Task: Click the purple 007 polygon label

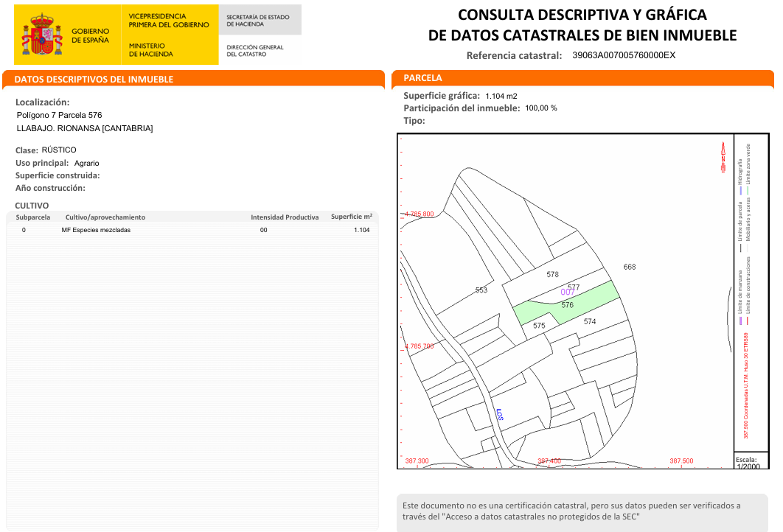Action: (567, 293)
